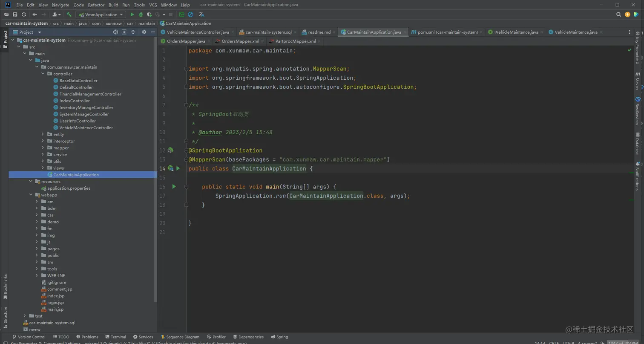This screenshot has width=644, height=344.
Task: Open the Version Control tool window
Action: [x=29, y=337]
